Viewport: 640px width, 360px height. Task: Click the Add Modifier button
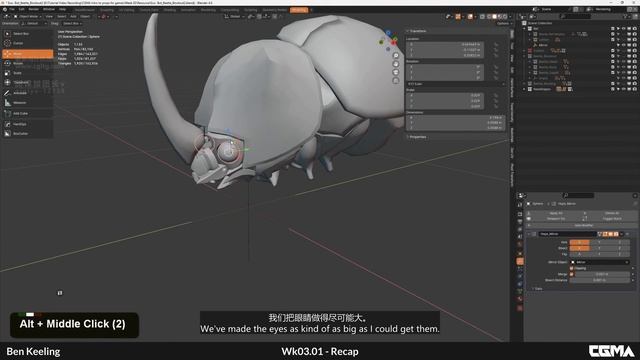(582, 225)
